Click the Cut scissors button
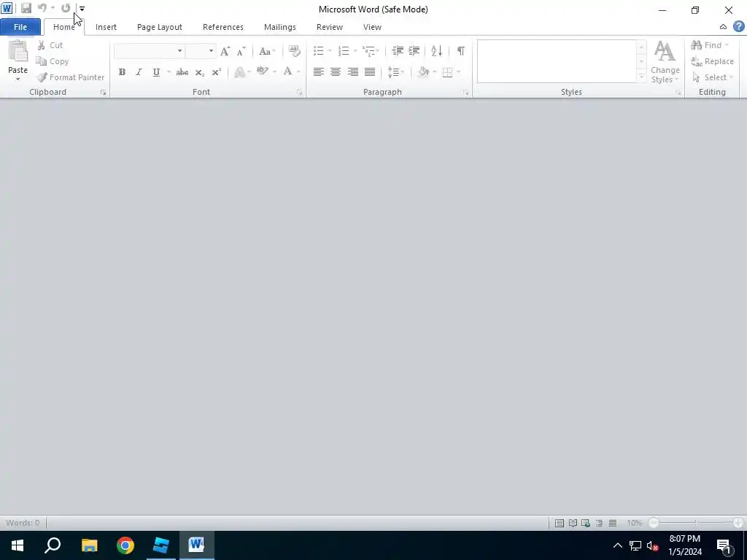747x560 pixels. tap(50, 45)
